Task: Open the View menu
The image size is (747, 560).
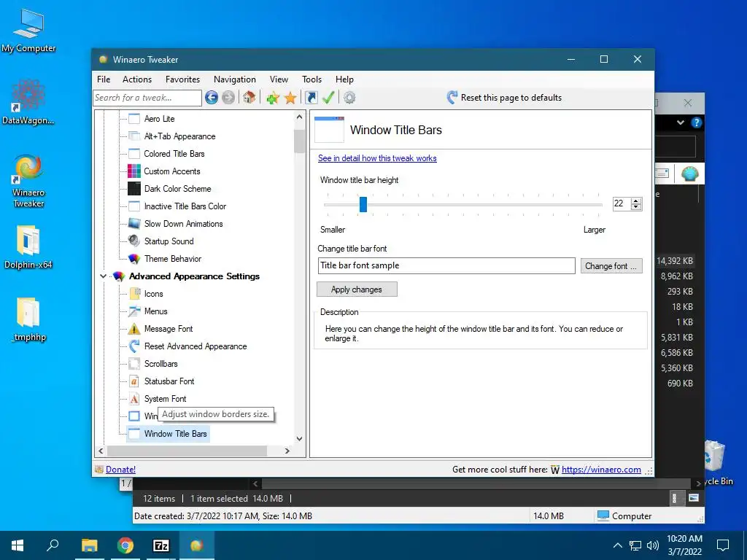Action: click(279, 79)
